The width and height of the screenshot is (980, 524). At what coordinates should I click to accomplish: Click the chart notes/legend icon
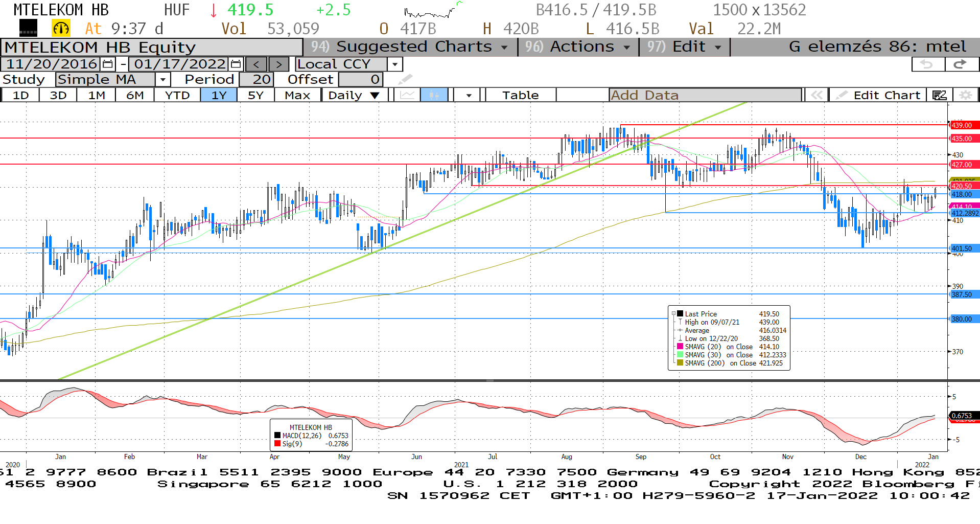click(x=939, y=95)
